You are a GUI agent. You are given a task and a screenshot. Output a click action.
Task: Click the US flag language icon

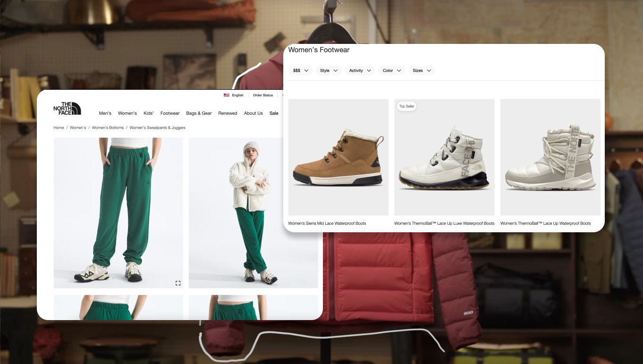[x=227, y=95]
